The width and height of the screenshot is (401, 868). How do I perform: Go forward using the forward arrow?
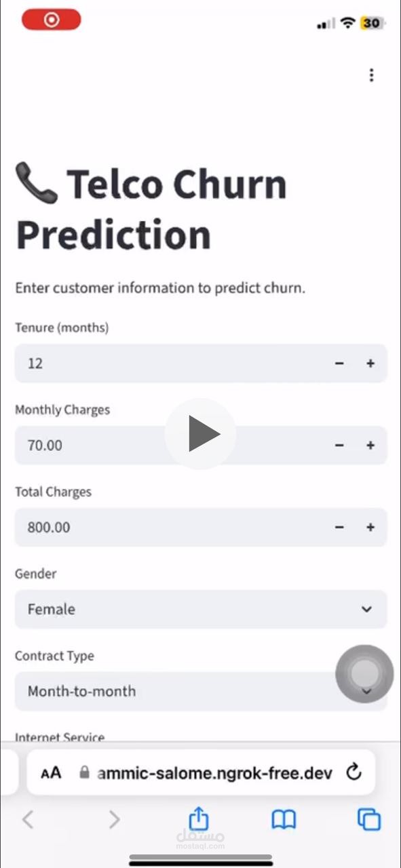point(114,819)
